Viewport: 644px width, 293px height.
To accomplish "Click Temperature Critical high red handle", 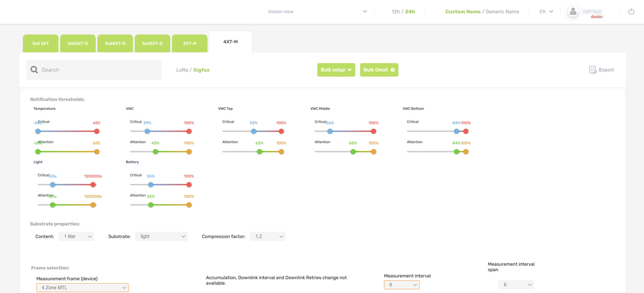I will [x=97, y=131].
